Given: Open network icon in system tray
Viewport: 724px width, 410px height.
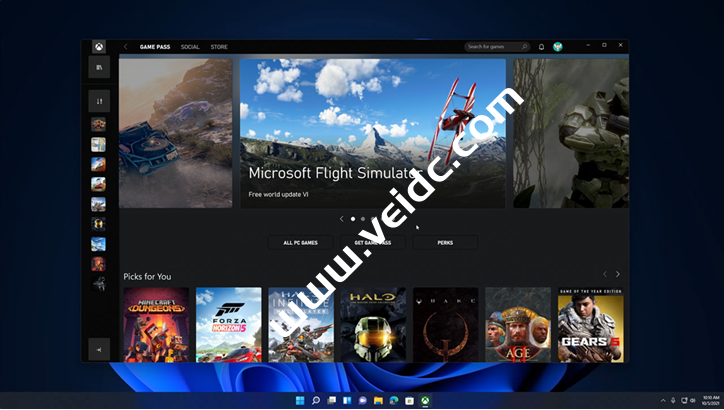Looking at the screenshot, I should (x=684, y=400).
